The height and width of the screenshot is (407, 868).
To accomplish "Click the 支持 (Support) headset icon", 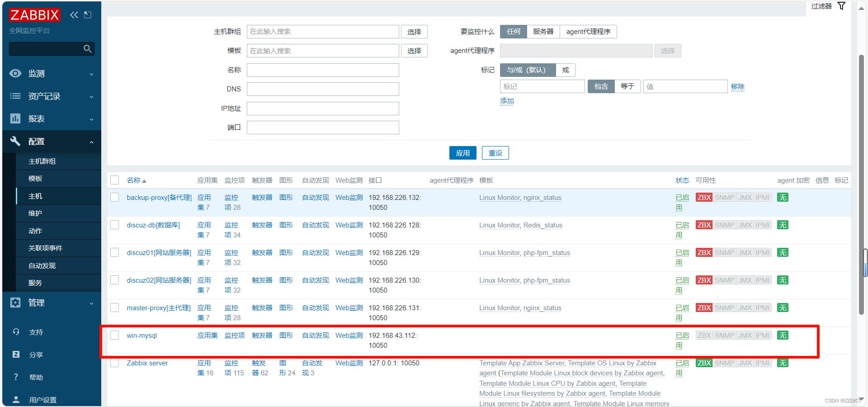I will 15,331.
